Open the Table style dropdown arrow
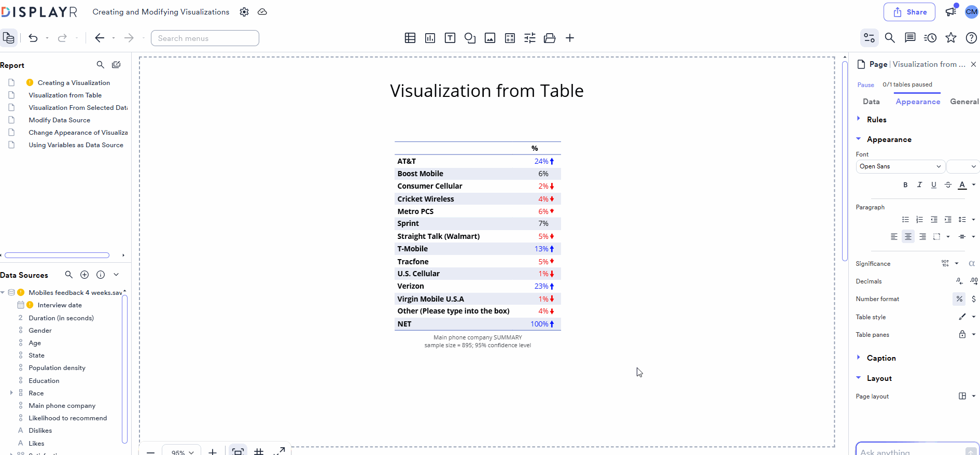The height and width of the screenshot is (455, 980). pos(974,317)
